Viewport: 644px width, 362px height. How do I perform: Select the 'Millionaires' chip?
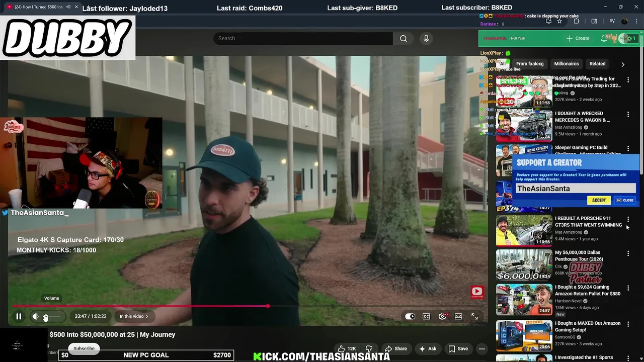click(567, 64)
